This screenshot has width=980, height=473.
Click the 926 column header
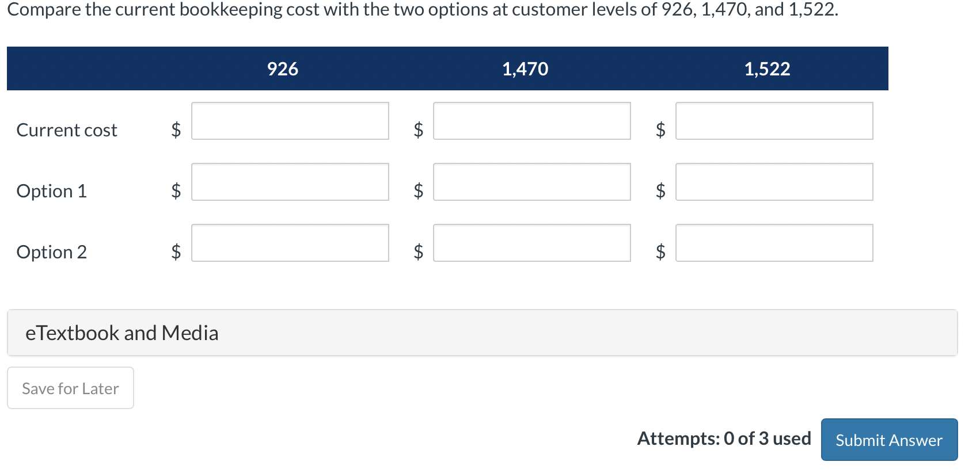tap(282, 68)
